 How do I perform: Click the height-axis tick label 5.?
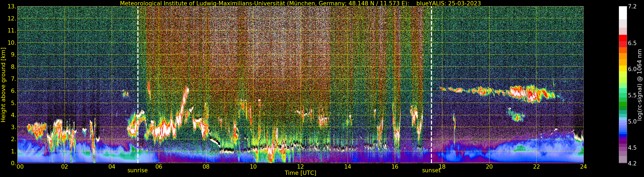pos(13,103)
